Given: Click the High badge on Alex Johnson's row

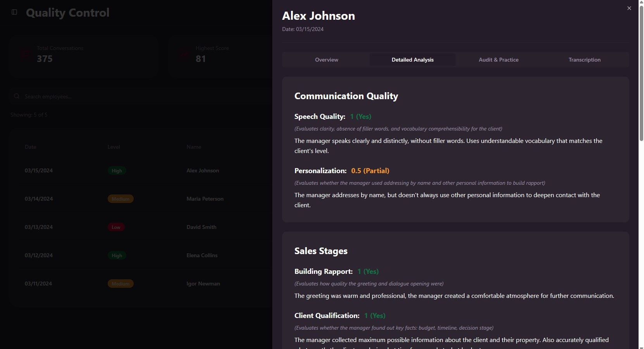Looking at the screenshot, I should coord(117,170).
